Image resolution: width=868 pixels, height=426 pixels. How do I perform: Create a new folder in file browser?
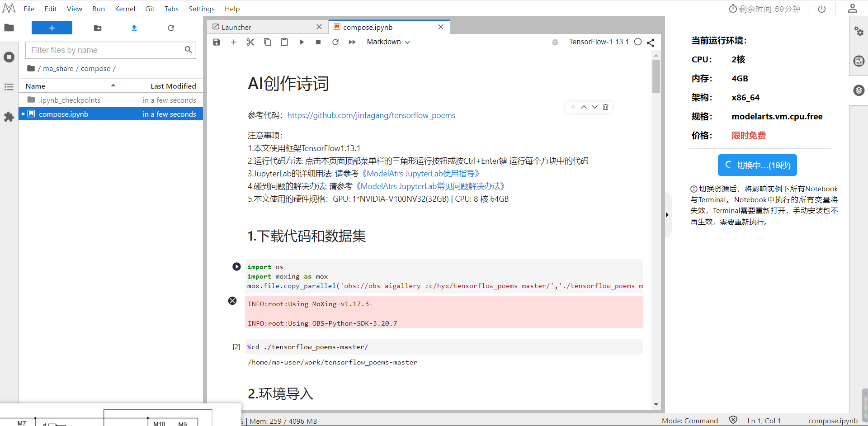(x=98, y=28)
